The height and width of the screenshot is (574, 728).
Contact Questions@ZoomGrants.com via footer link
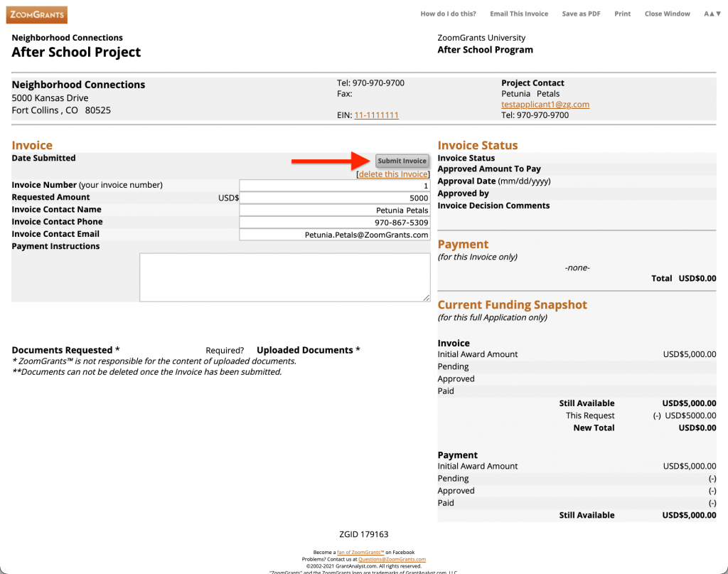392,559
